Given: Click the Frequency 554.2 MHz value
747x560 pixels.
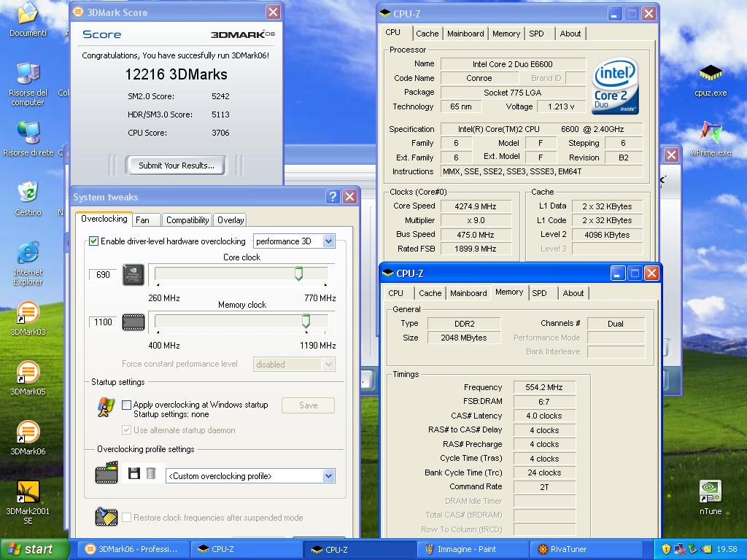Looking at the screenshot, I should pos(544,387).
